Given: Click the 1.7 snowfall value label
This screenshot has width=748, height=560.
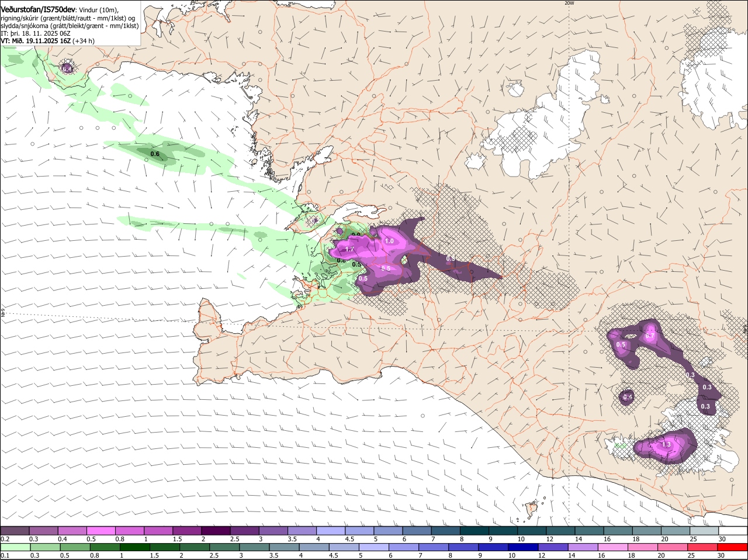Looking at the screenshot, I should click(350, 249).
